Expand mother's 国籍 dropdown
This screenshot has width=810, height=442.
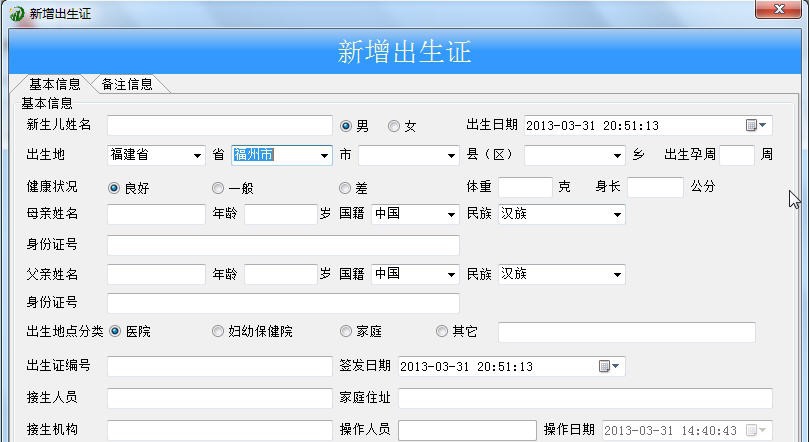(451, 215)
